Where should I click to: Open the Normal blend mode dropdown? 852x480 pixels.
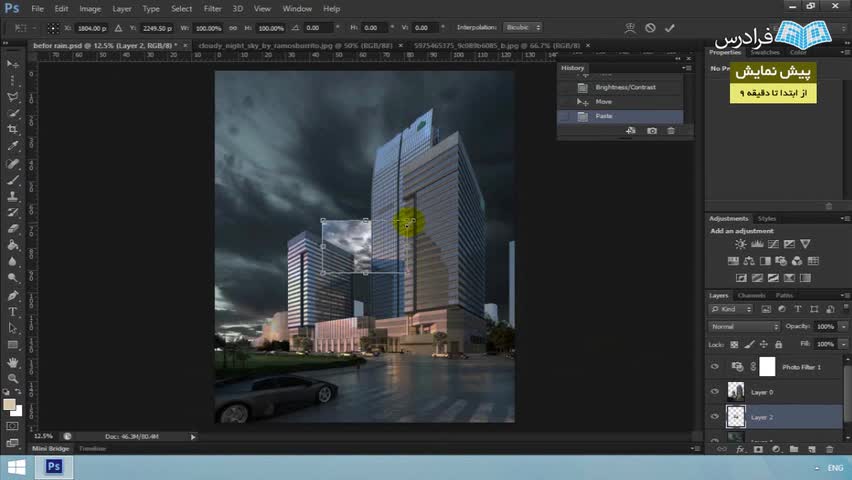[x=744, y=327]
